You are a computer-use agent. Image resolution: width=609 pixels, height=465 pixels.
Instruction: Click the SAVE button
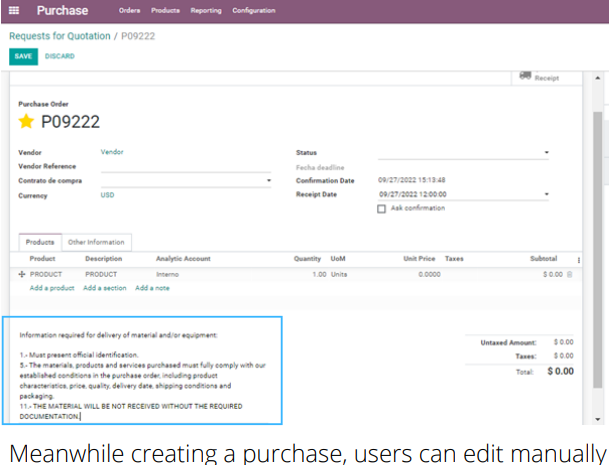pyautogui.click(x=23, y=56)
